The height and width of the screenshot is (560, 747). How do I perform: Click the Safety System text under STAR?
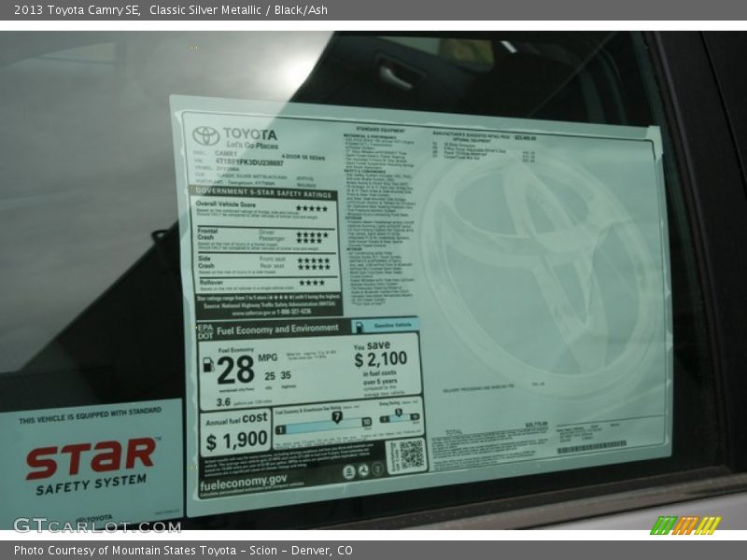point(92,484)
